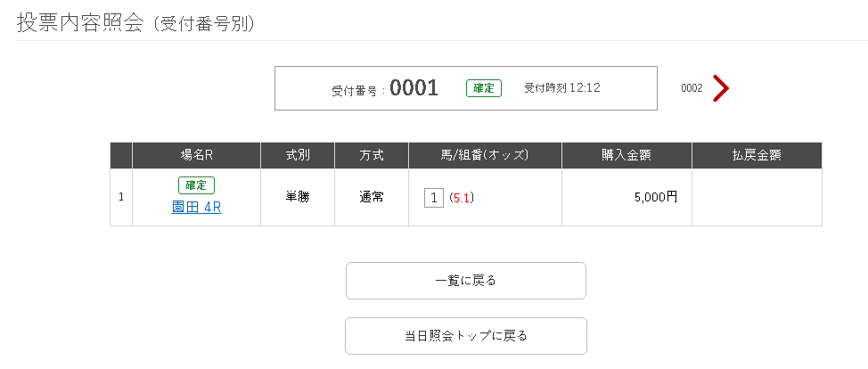Click the 馬/組番(オッズ) column header
This screenshot has height=369, width=868.
(485, 155)
